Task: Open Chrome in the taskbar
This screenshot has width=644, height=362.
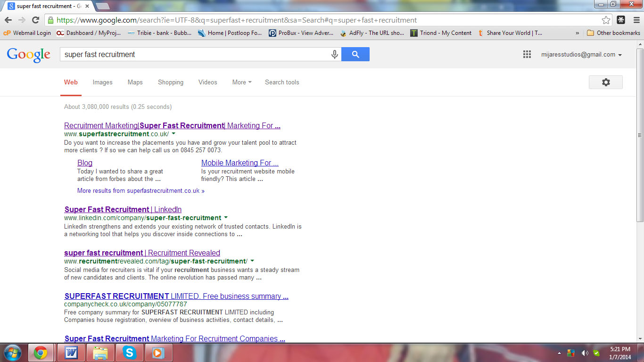Action: pos(41,353)
